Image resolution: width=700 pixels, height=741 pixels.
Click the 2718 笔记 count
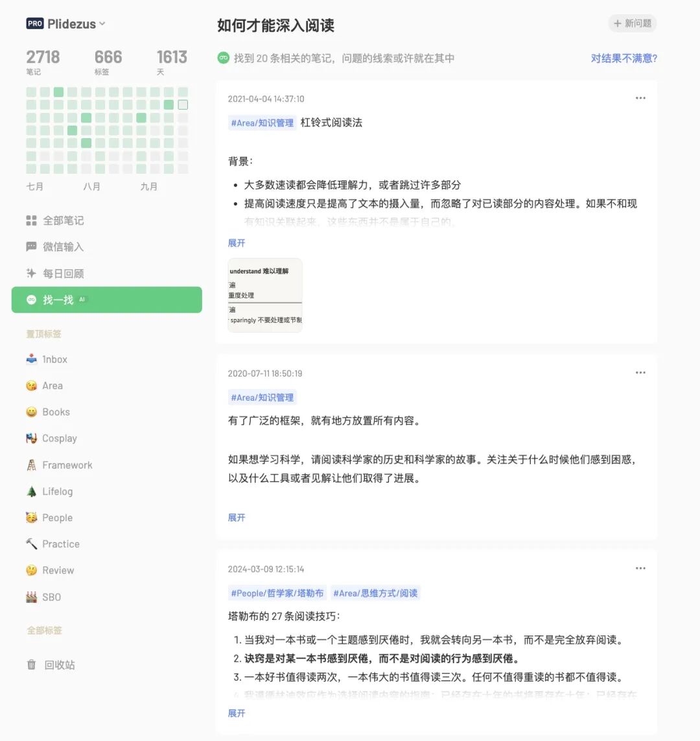tap(43, 62)
